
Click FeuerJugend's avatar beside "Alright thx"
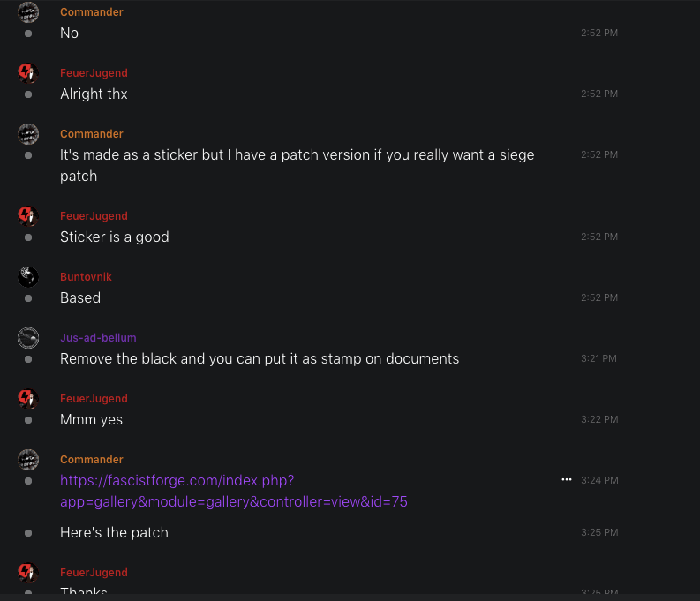point(28,73)
